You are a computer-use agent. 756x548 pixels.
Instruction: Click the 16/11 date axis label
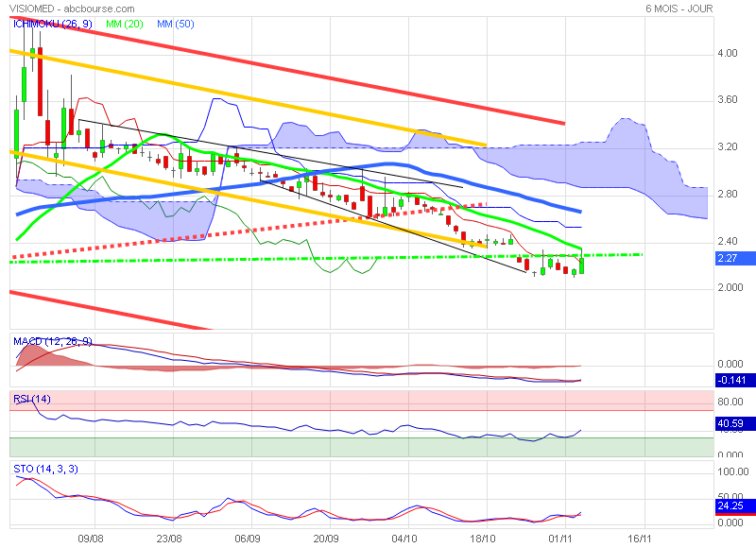click(x=640, y=539)
